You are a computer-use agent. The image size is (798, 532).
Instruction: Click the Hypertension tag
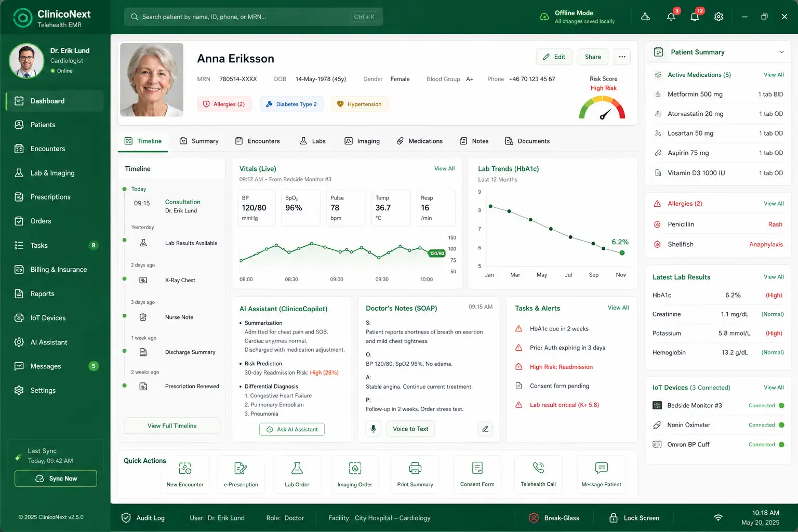(x=360, y=104)
